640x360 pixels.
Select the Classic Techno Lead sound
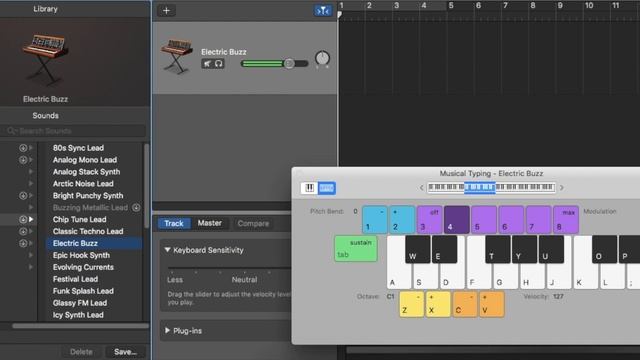click(88, 231)
